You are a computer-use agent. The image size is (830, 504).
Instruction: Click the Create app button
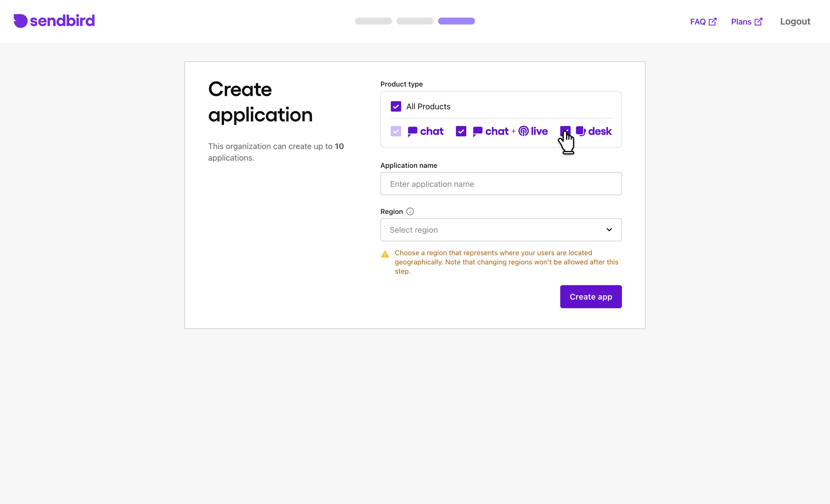pos(591,297)
